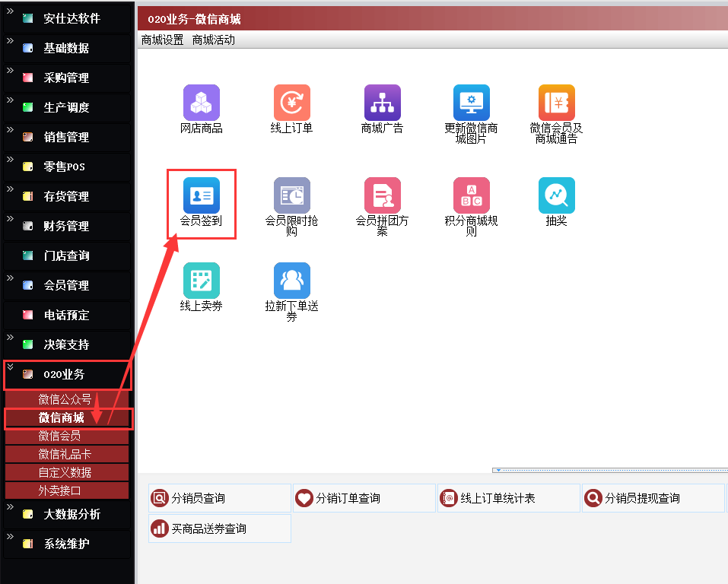Open the 会员限时抢购 icon
The width and height of the screenshot is (728, 584).
(x=292, y=195)
